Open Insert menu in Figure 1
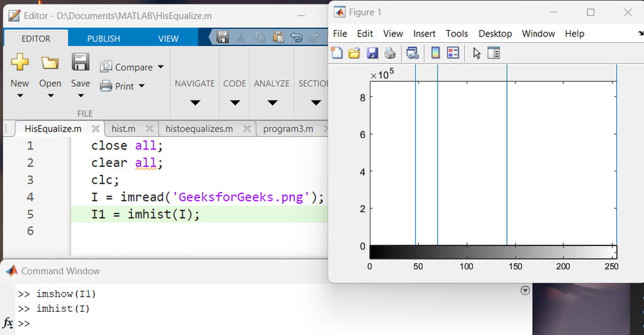The height and width of the screenshot is (335, 644). (x=425, y=34)
